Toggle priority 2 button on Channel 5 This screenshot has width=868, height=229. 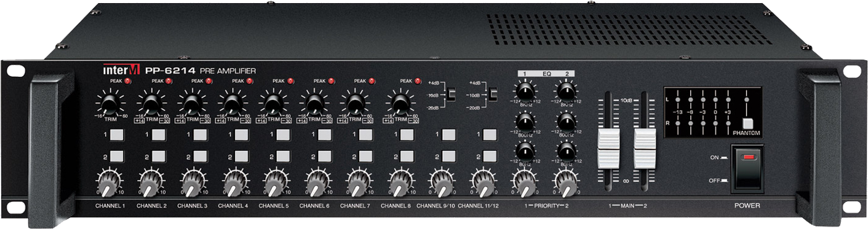click(x=282, y=157)
